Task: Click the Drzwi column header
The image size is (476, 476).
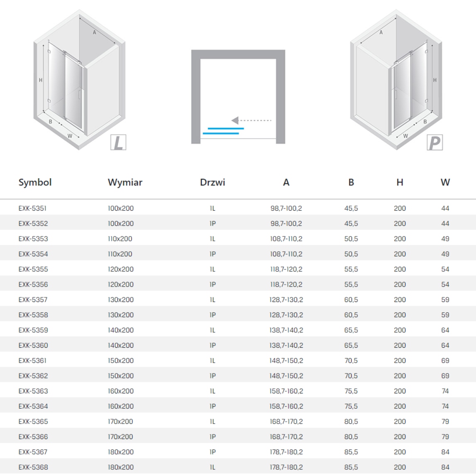Action: pyautogui.click(x=212, y=182)
